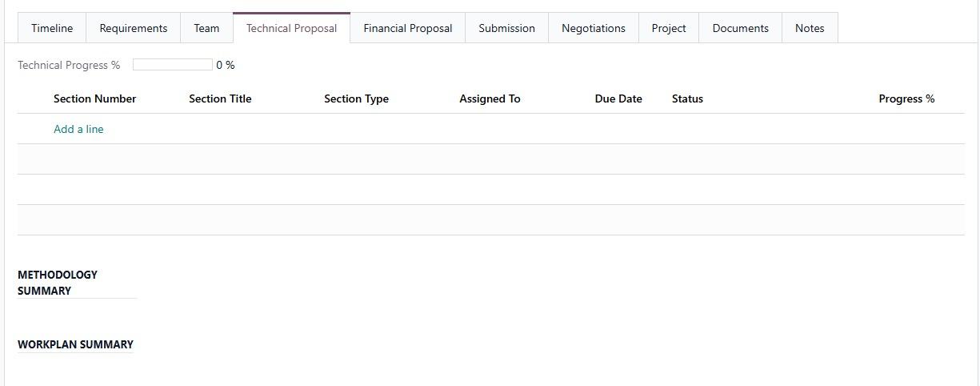Click the Technical Progress % bar
The width and height of the screenshot is (980, 386).
coord(173,65)
